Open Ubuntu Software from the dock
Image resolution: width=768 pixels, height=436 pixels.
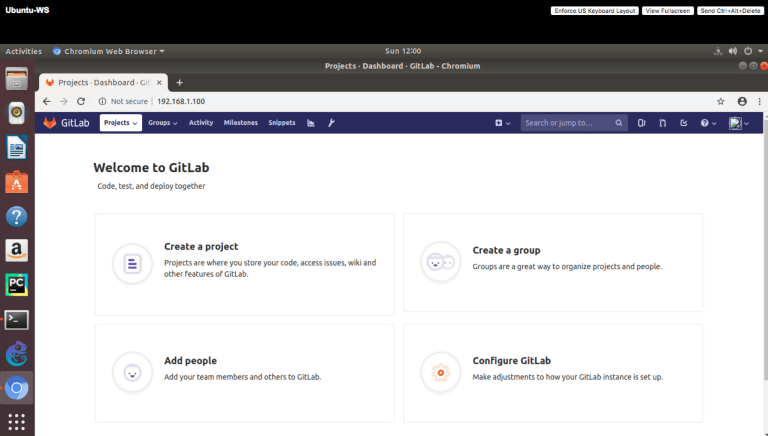pos(17,182)
